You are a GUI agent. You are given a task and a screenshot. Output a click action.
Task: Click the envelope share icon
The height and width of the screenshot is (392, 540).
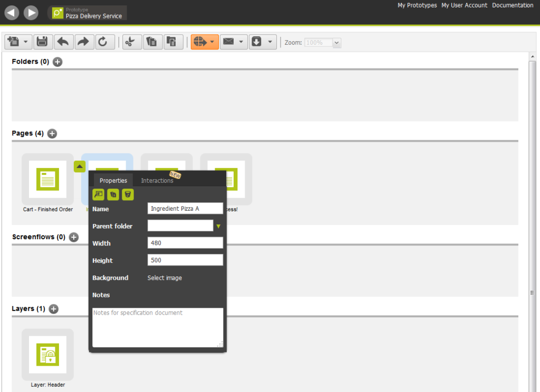[229, 42]
